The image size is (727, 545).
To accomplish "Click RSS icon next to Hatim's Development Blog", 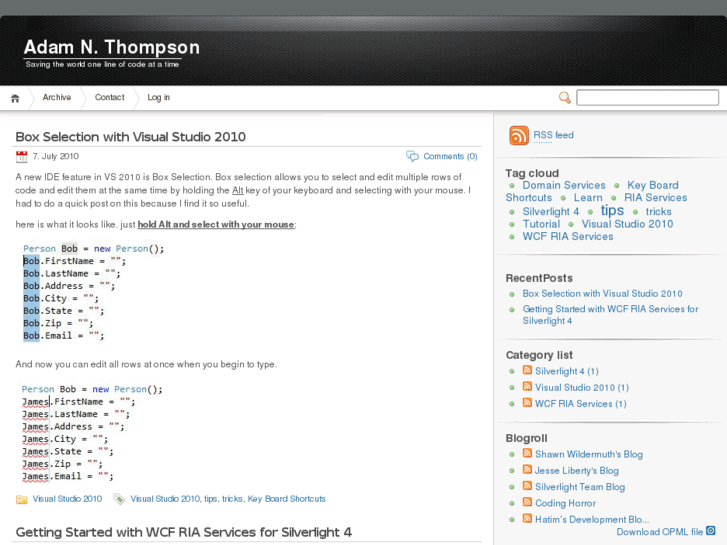I will (x=527, y=518).
